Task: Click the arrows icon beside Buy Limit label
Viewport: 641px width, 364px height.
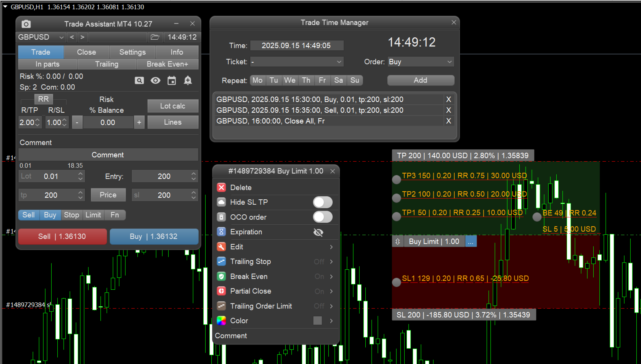Action: pyautogui.click(x=398, y=241)
